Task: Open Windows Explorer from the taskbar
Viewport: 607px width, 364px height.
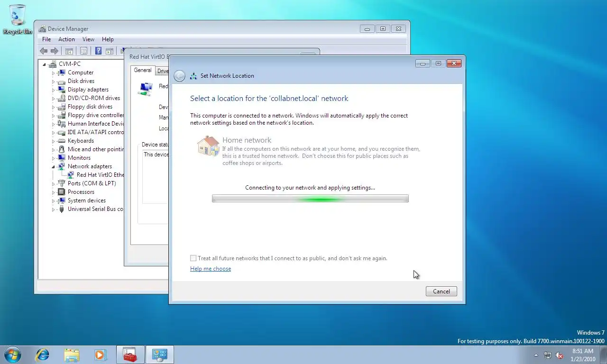Action: (72, 355)
